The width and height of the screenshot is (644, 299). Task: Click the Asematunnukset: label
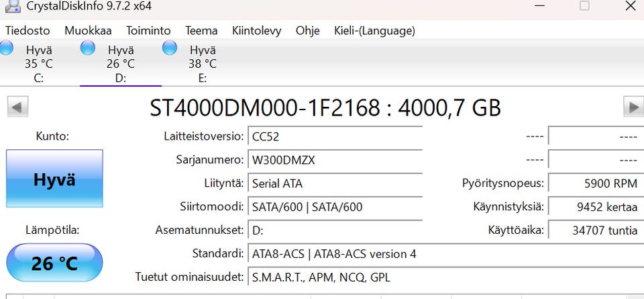click(200, 230)
